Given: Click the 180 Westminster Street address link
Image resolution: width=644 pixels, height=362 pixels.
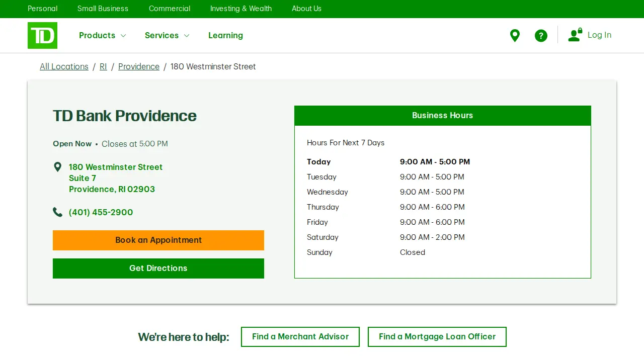Looking at the screenshot, I should [116, 178].
